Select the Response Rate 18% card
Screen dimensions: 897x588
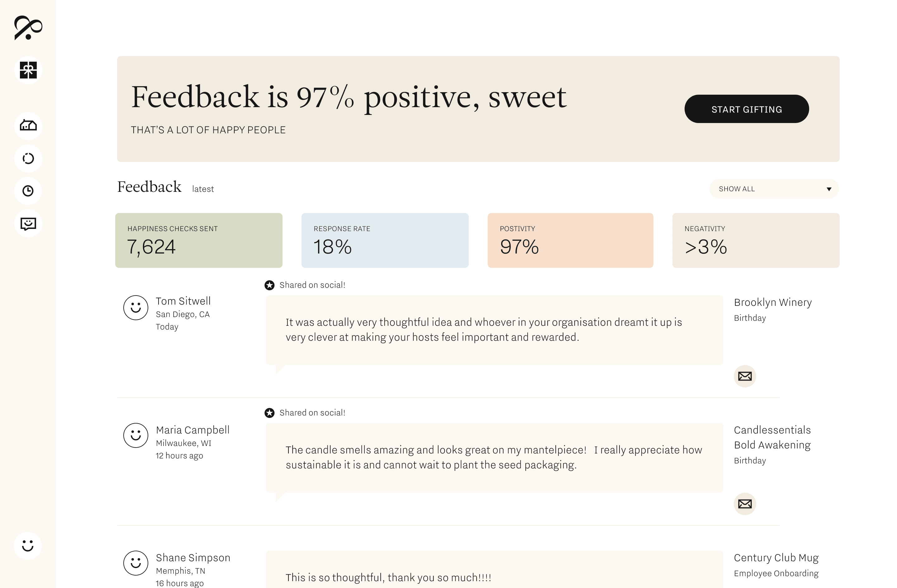[385, 240]
